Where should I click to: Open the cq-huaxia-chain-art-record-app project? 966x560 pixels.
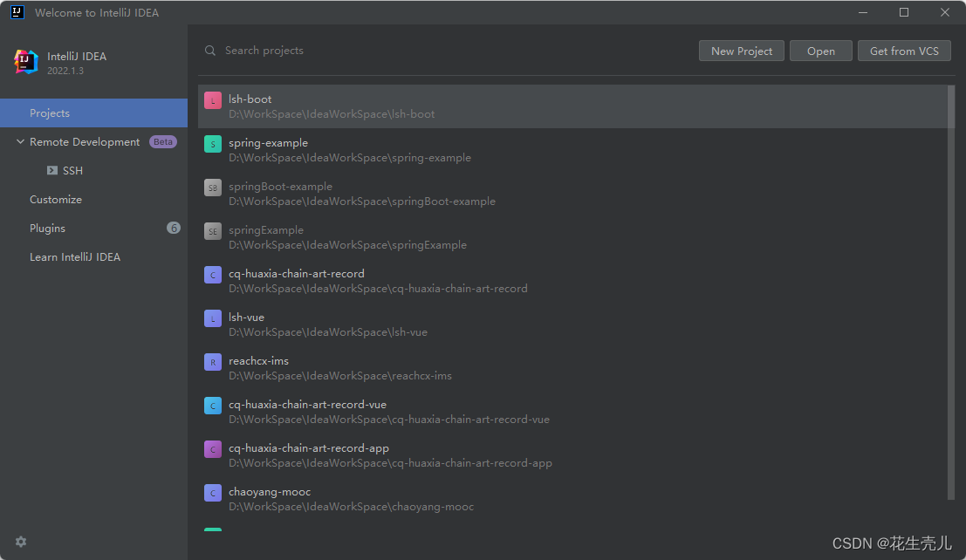(572, 455)
